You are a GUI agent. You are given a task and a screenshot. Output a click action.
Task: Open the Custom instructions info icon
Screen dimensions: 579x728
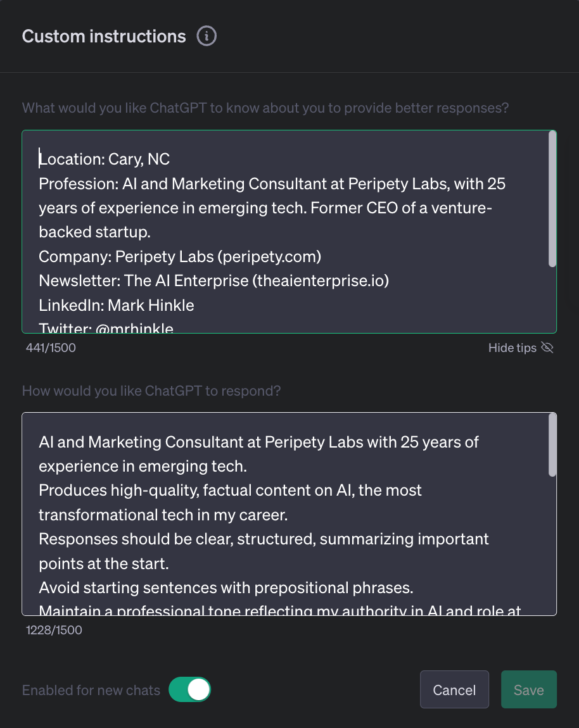207,36
